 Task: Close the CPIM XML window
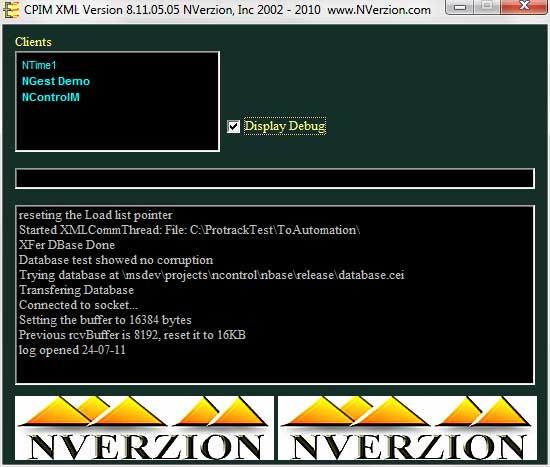[x=524, y=6]
